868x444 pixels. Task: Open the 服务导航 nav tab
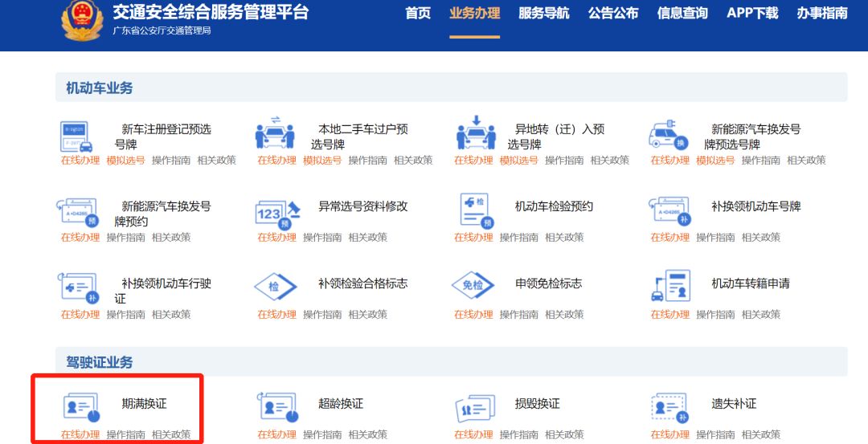coord(543,14)
